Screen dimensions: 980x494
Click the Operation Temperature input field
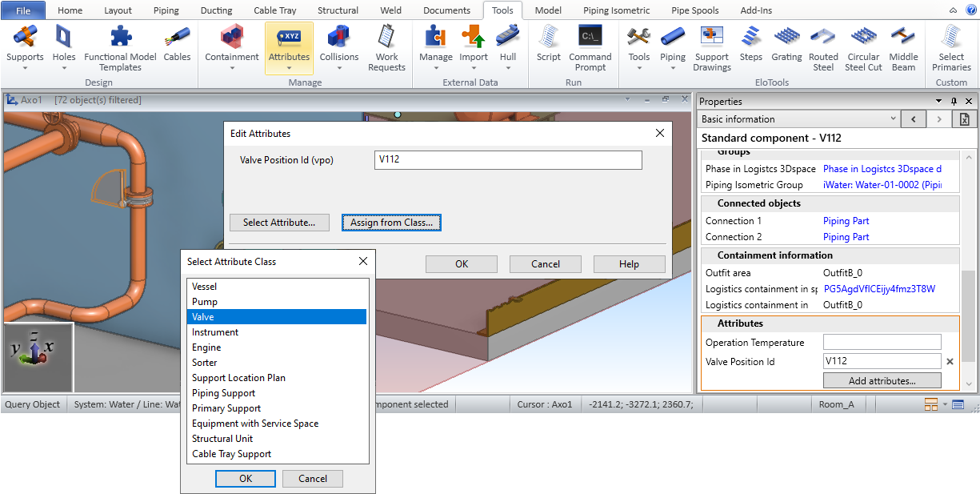(882, 343)
